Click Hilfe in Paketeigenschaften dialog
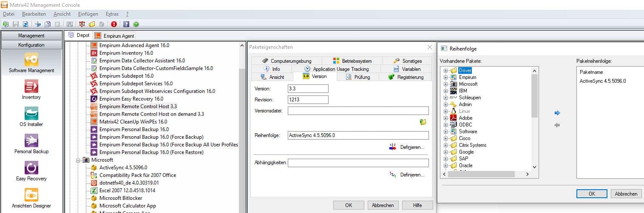This screenshot has height=213, width=644. coord(417,205)
